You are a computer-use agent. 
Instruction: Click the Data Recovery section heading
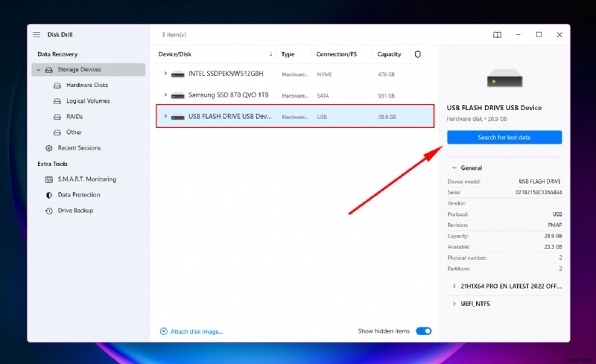point(57,54)
